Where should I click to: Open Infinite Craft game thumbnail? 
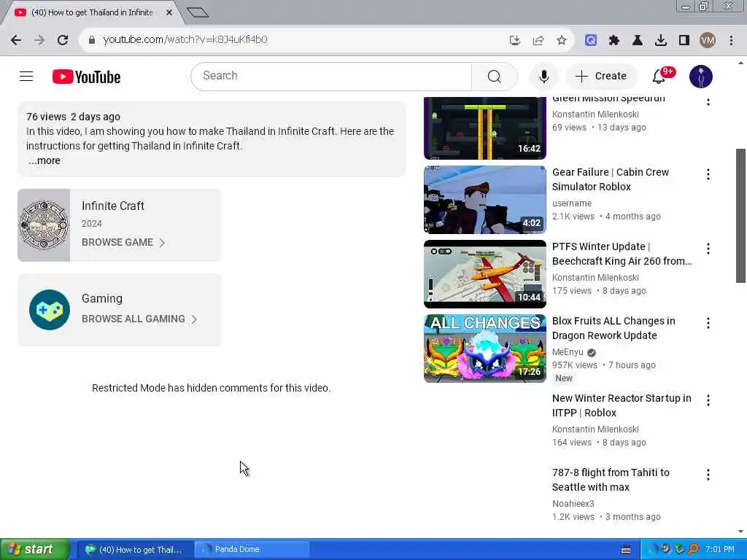click(x=44, y=225)
